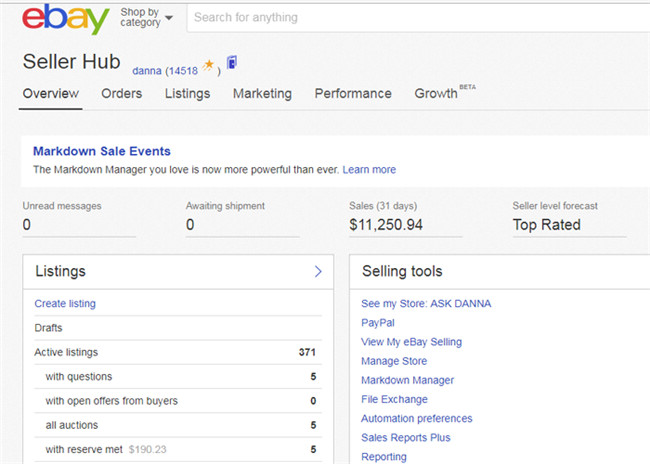Click the Top Rated seller level forecast
Viewport: 650px width, 464px height.
point(546,225)
